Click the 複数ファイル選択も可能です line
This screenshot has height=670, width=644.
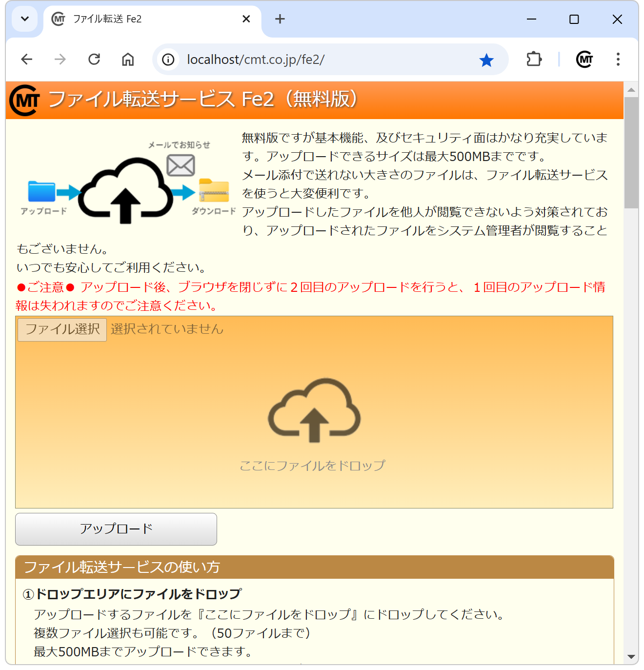click(172, 633)
